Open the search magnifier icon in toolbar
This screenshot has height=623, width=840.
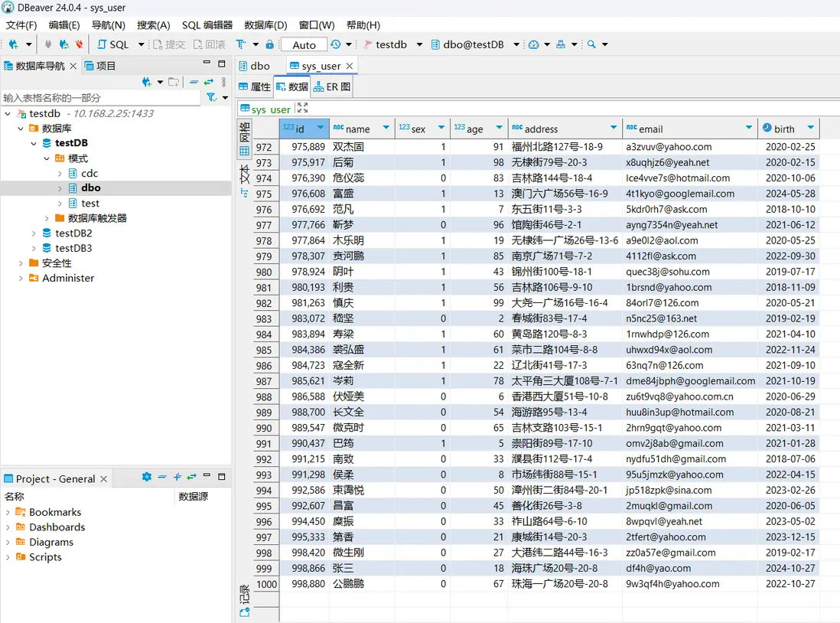pos(591,44)
